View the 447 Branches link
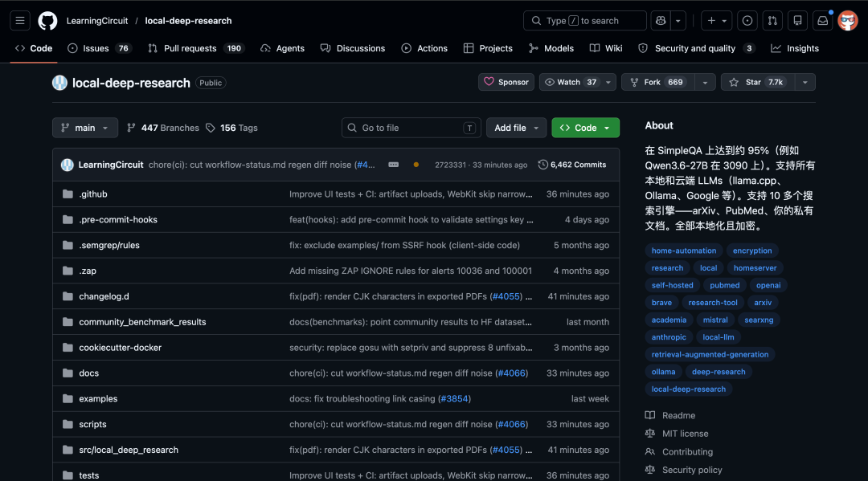Image resolution: width=868 pixels, height=481 pixels. [x=162, y=128]
